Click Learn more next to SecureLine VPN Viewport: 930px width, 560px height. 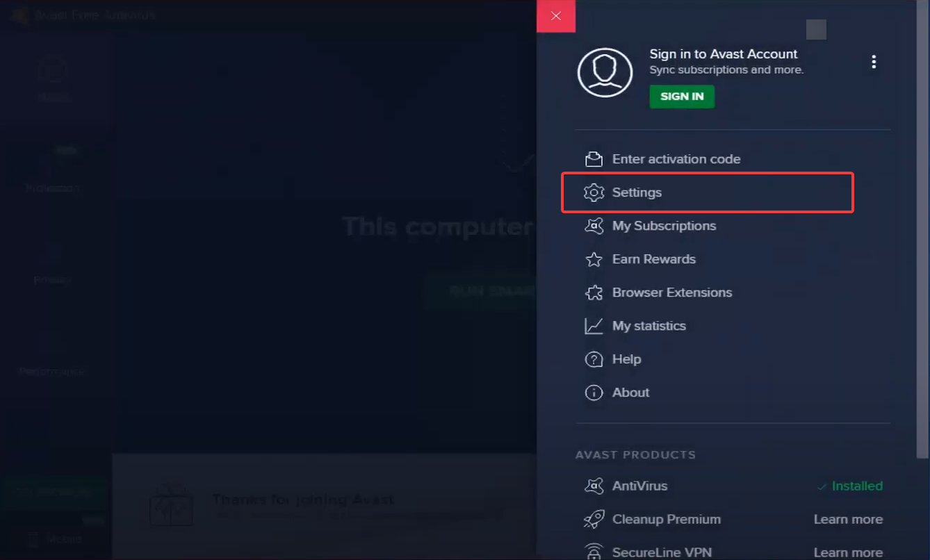pos(848,552)
